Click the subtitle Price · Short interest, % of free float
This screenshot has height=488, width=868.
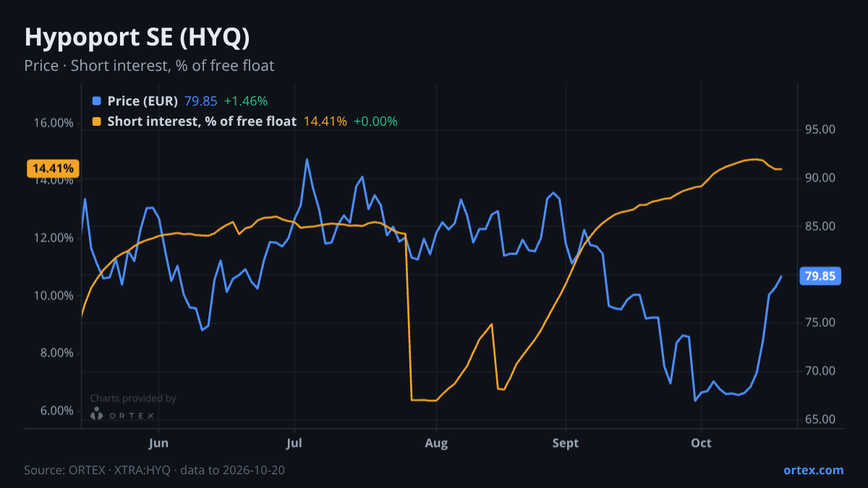pyautogui.click(x=149, y=66)
